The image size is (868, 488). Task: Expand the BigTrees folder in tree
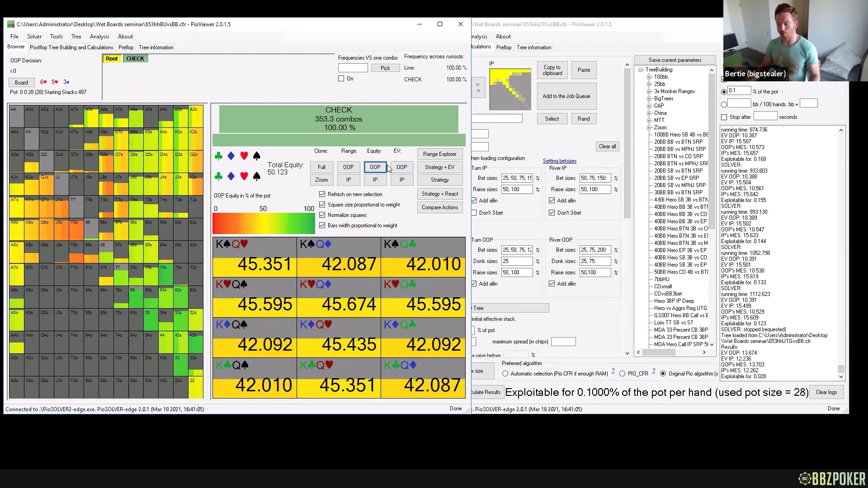click(649, 99)
